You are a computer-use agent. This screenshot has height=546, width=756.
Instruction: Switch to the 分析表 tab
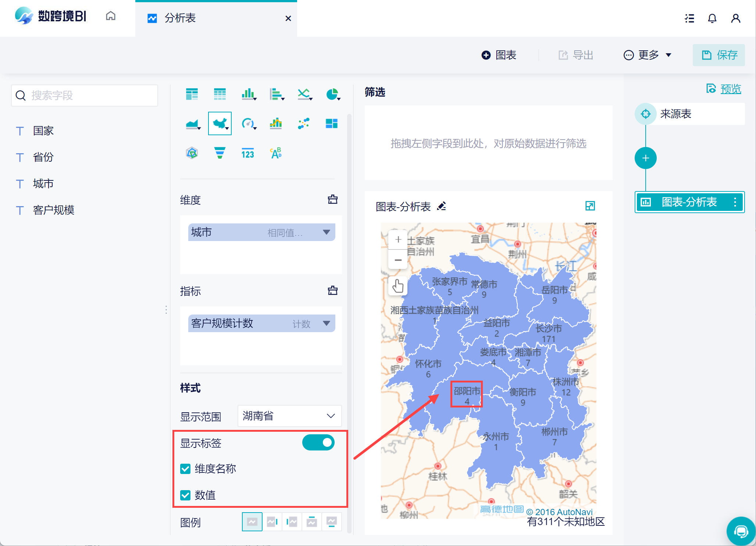coord(180,18)
